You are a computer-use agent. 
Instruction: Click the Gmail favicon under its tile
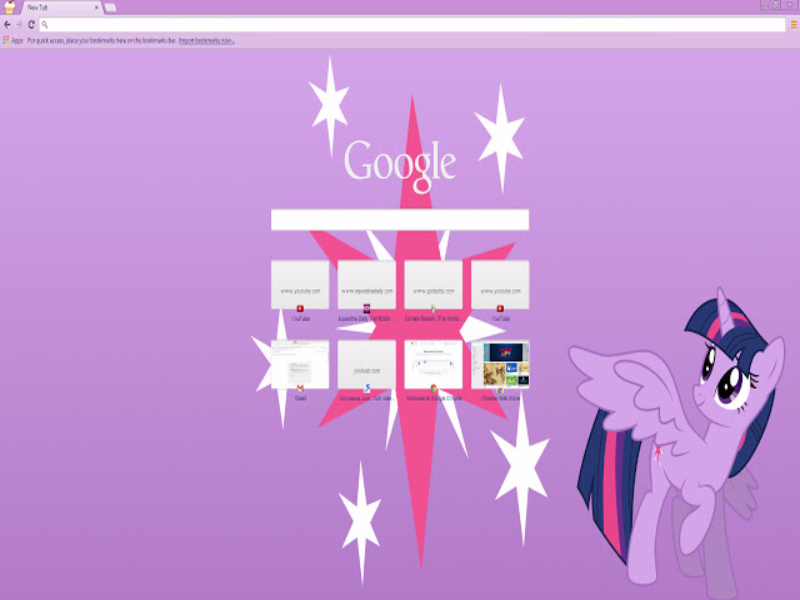pos(300,389)
